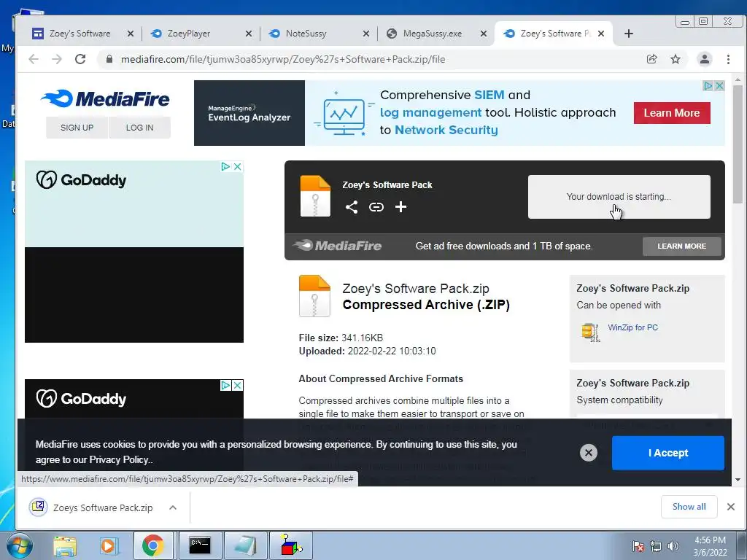Click Learn More on the EventLog Analyzer ad
Image resolution: width=747 pixels, height=560 pixels.
point(672,113)
